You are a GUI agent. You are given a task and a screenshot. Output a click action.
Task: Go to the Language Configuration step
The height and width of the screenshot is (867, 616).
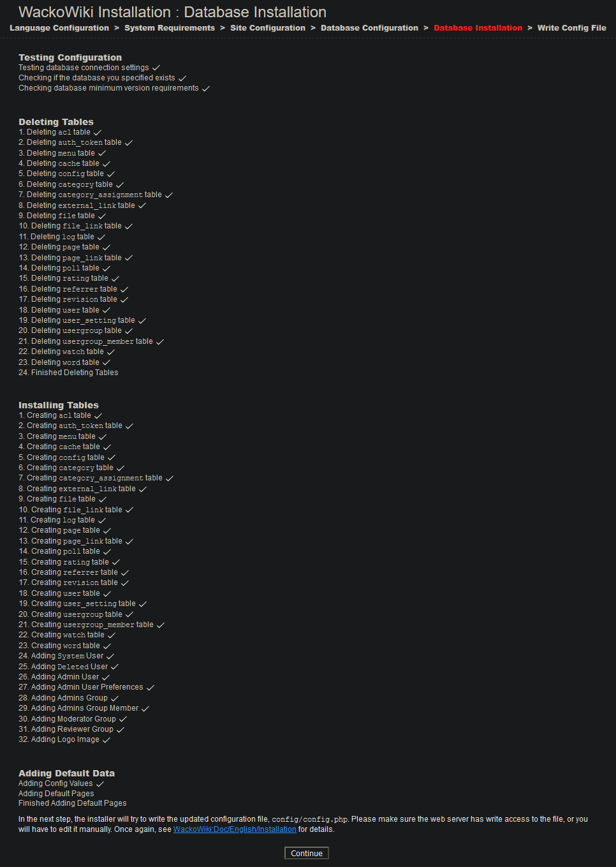tap(59, 28)
